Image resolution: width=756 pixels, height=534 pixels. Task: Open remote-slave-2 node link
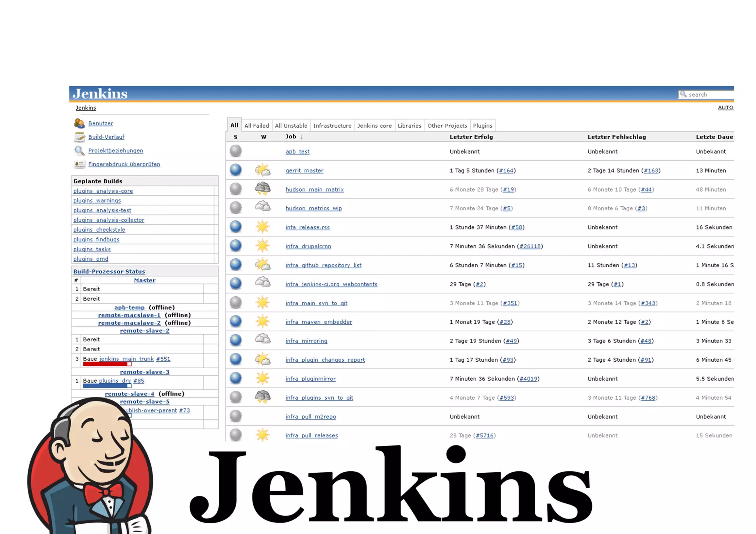[x=144, y=331]
